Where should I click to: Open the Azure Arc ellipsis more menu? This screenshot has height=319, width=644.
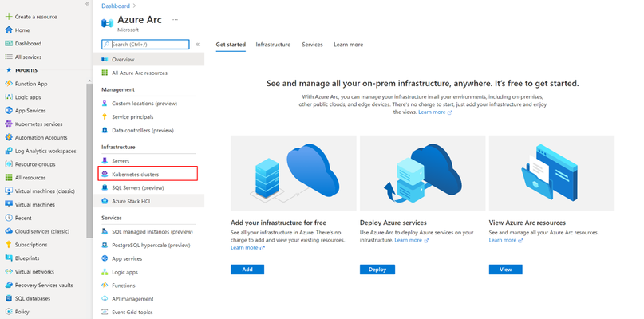pyautogui.click(x=176, y=20)
